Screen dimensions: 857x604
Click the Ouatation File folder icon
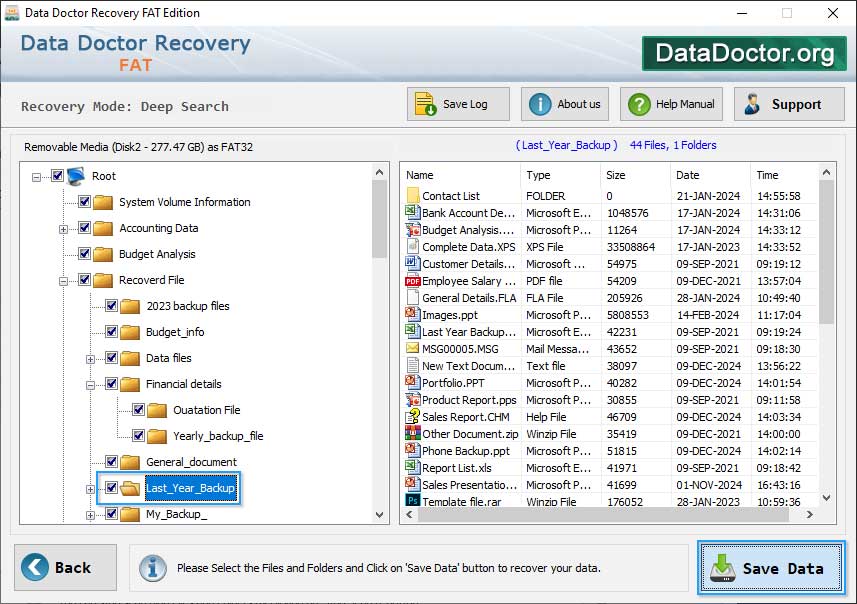tap(157, 410)
